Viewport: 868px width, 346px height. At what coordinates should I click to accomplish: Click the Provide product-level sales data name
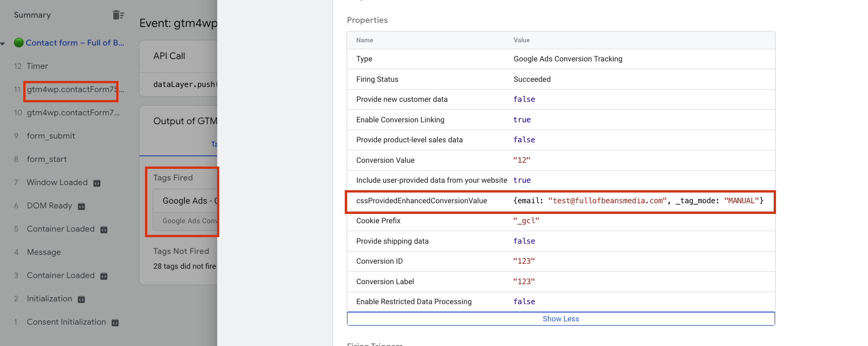[x=409, y=140]
